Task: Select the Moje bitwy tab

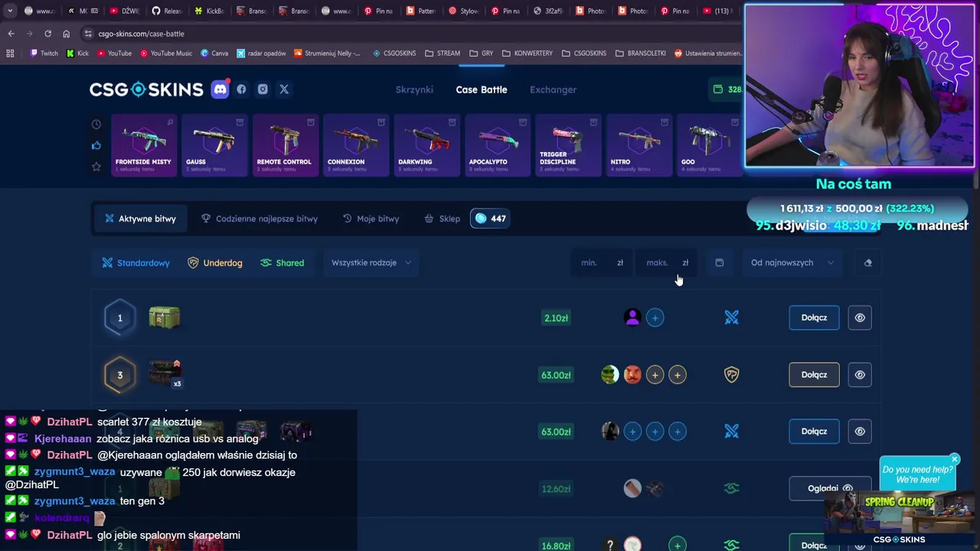Action: pyautogui.click(x=371, y=219)
